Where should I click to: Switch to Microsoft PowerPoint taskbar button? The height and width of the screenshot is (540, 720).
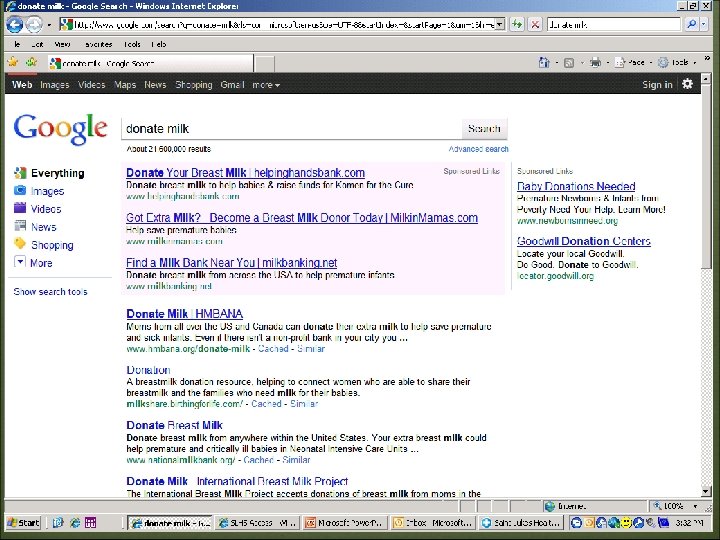(x=345, y=523)
